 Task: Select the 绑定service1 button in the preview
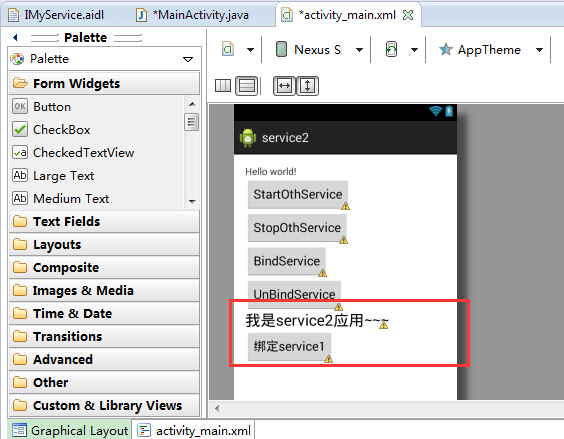tap(289, 347)
